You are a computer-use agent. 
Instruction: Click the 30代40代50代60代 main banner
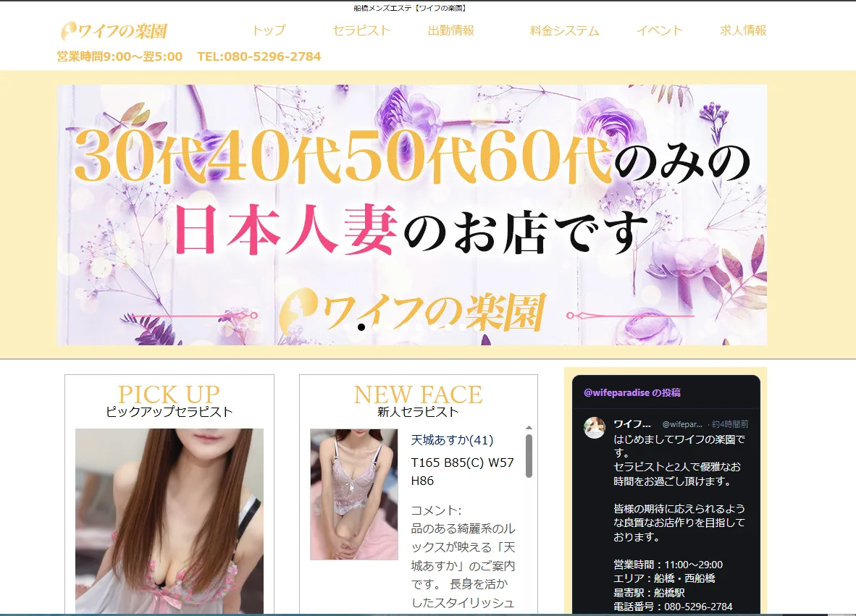[411, 214]
